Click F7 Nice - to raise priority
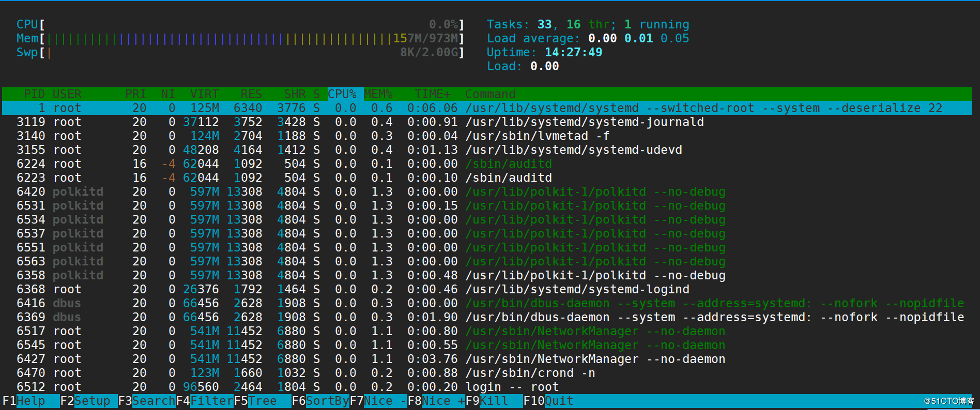980x410 pixels. [x=378, y=401]
